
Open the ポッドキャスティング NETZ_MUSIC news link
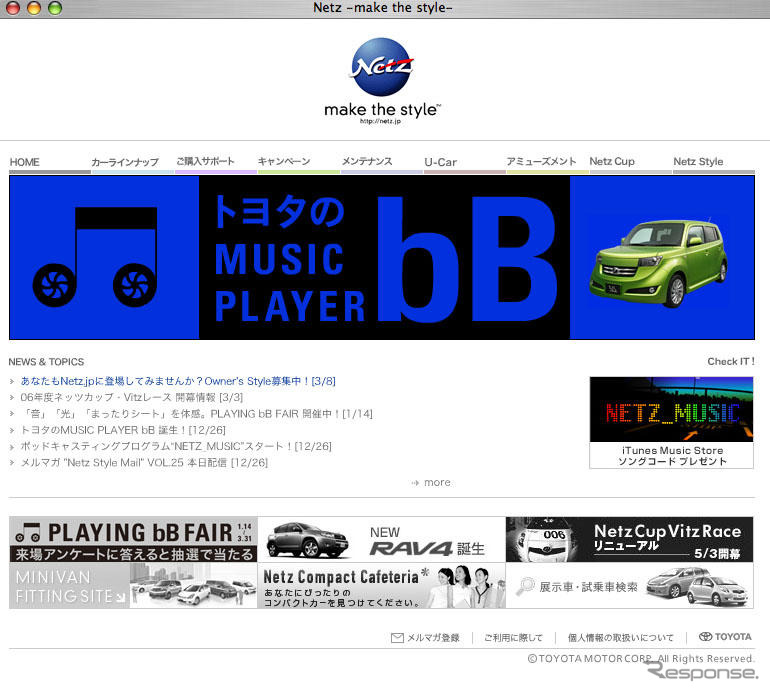pyautogui.click(x=176, y=446)
